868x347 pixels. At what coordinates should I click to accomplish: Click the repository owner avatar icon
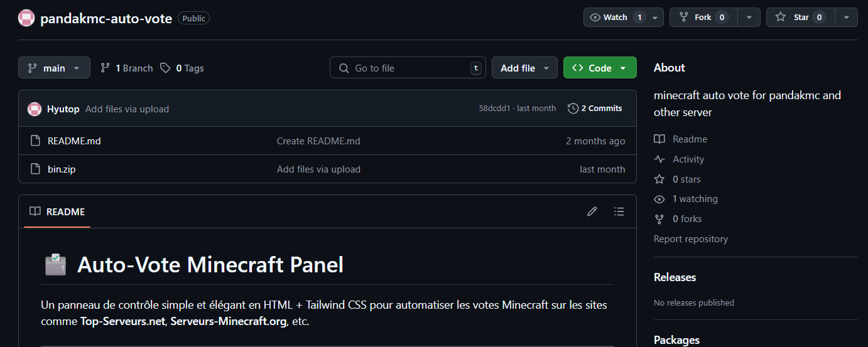click(26, 18)
